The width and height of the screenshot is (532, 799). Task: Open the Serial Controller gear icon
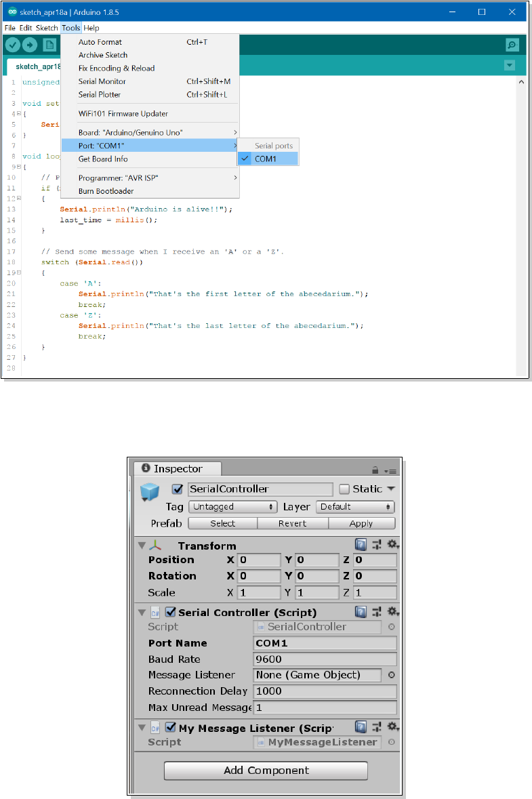tap(392, 611)
